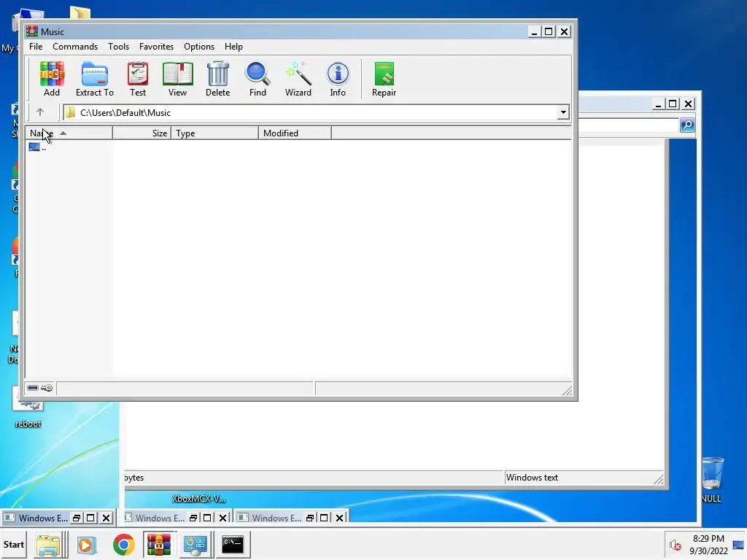Image resolution: width=747 pixels, height=560 pixels.
Task: Open the Favorites menu
Action: (156, 47)
